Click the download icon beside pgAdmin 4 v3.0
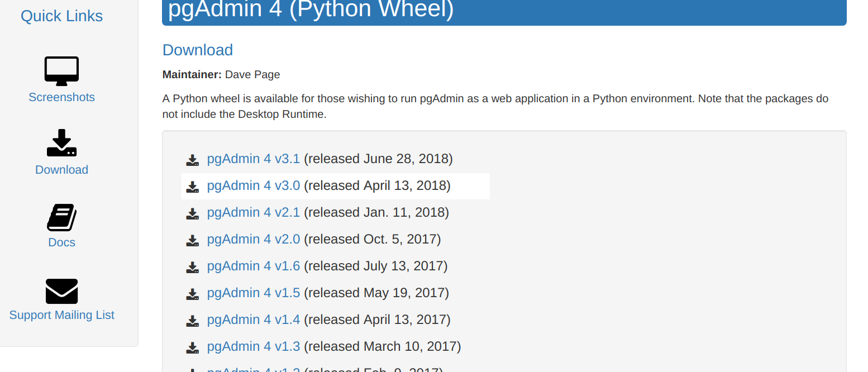Screen dimensions: 868x372 click(193, 187)
